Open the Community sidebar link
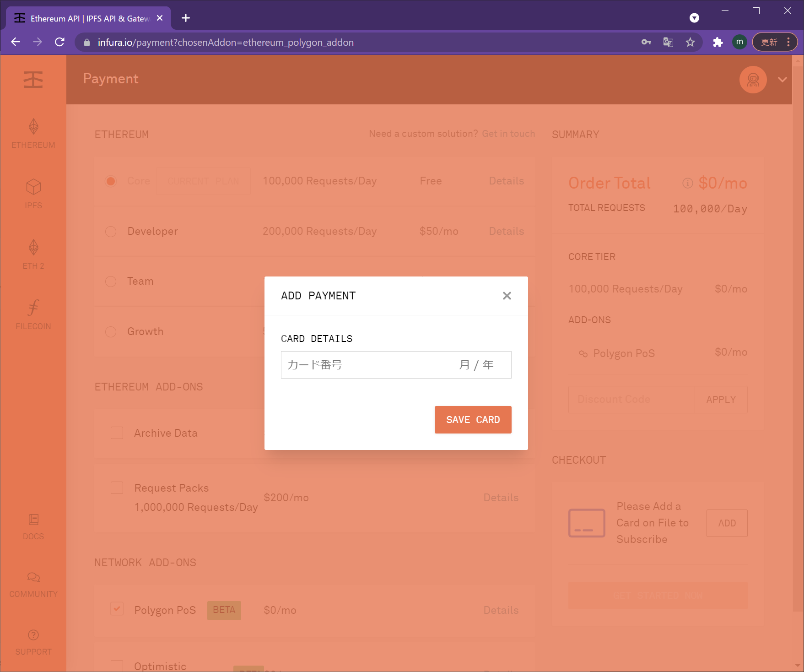This screenshot has height=672, width=804. tap(33, 585)
